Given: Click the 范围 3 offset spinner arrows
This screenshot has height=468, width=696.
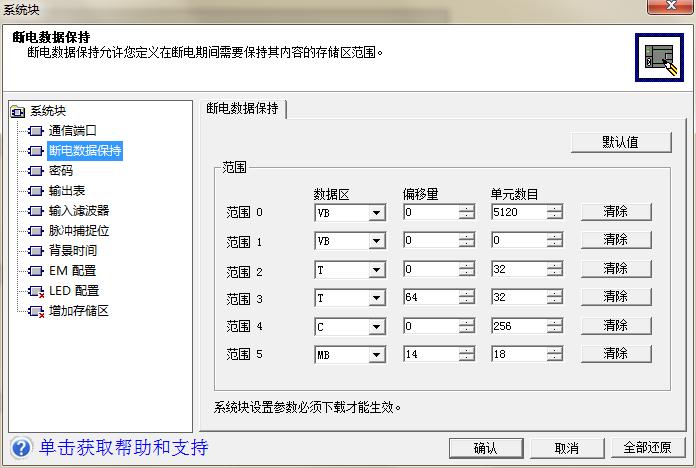Looking at the screenshot, I should point(467,298).
